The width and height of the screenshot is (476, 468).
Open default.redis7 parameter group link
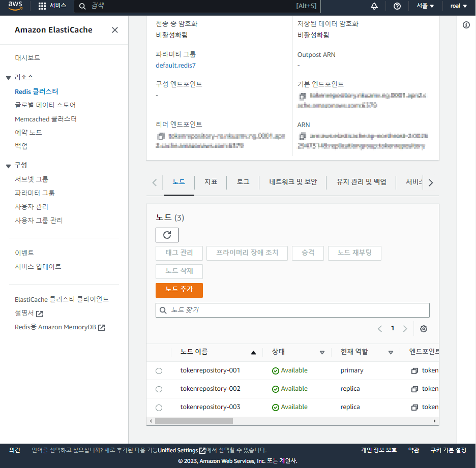point(176,66)
